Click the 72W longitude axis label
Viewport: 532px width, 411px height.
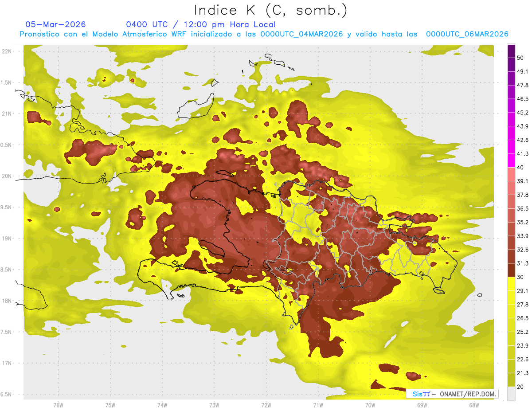coord(266,405)
